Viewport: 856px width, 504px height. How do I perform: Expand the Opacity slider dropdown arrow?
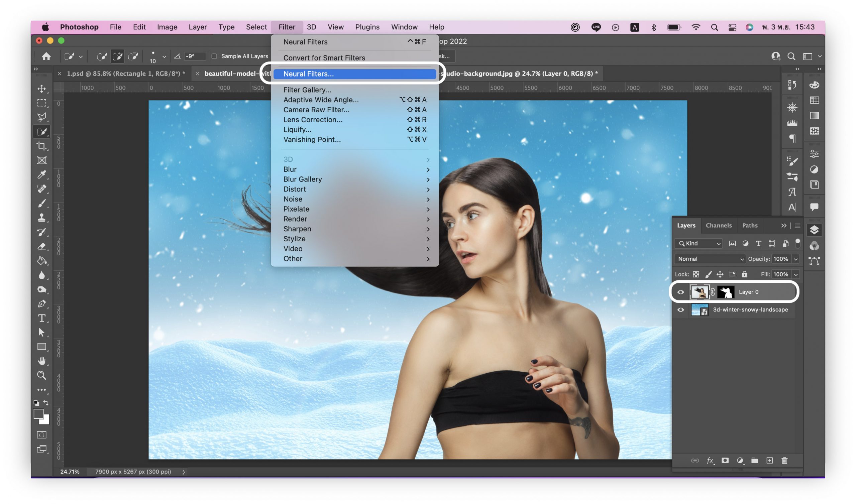pyautogui.click(x=795, y=259)
